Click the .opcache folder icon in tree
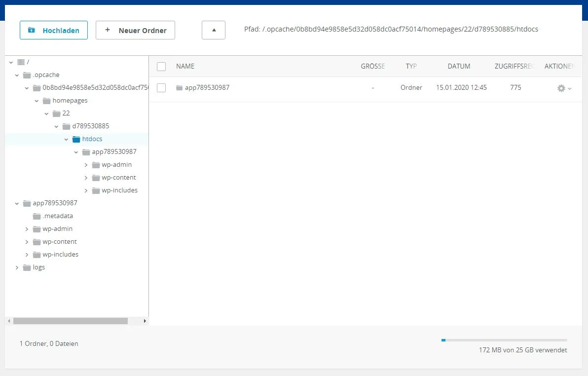 (x=27, y=75)
